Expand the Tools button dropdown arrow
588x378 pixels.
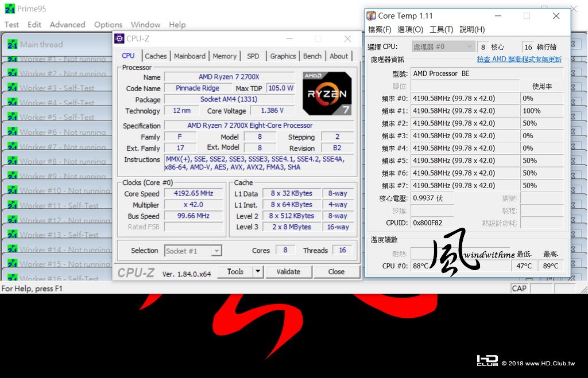point(258,272)
